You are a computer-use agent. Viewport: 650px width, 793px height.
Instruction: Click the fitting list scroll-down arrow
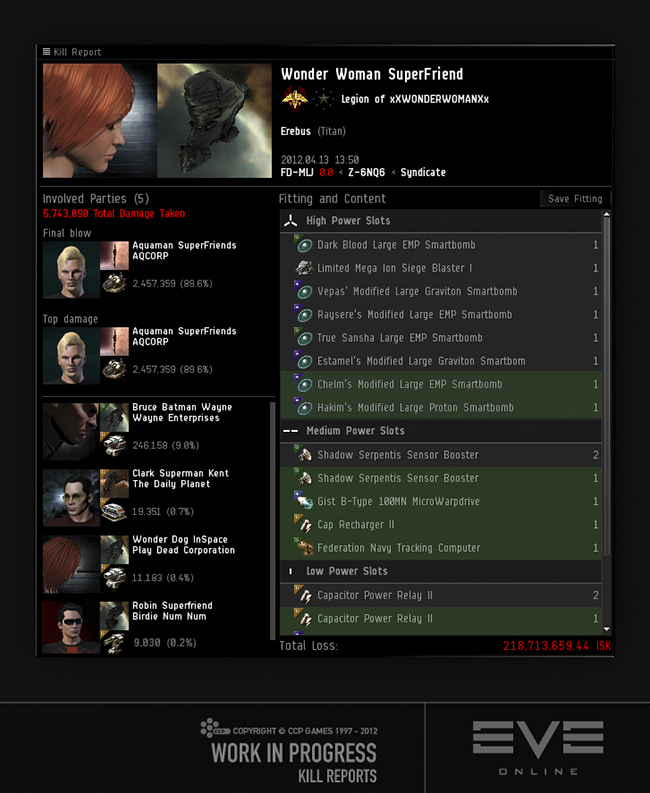click(x=606, y=629)
